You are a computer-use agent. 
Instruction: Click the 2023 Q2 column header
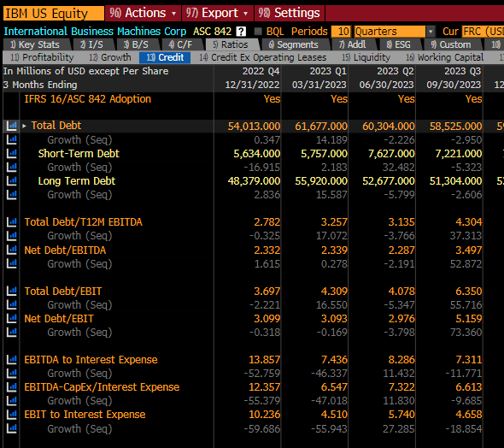point(396,71)
